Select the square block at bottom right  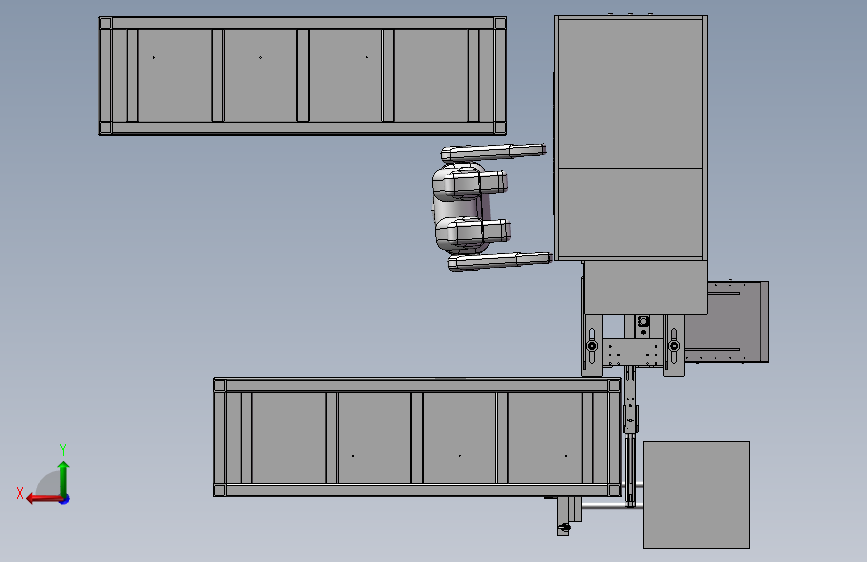696,495
